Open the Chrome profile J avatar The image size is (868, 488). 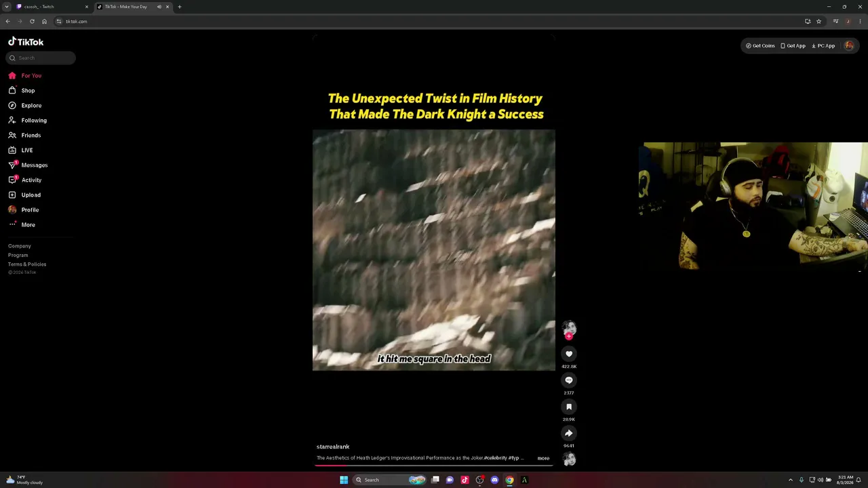coord(848,22)
